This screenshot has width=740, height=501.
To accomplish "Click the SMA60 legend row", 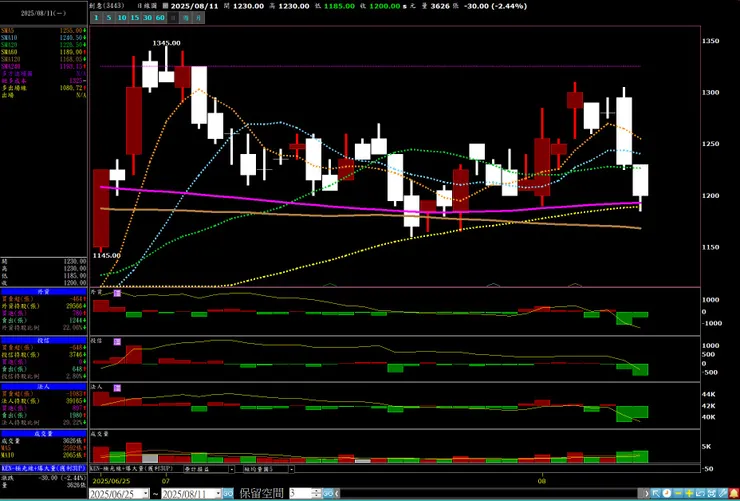I will tap(43, 52).
